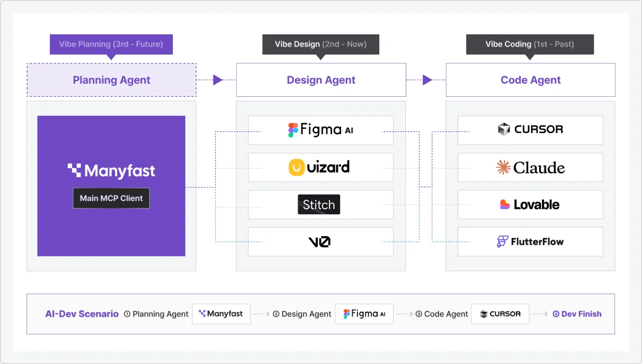This screenshot has height=364, width=642.
Task: Click the Cursor logo card
Action: point(530,130)
